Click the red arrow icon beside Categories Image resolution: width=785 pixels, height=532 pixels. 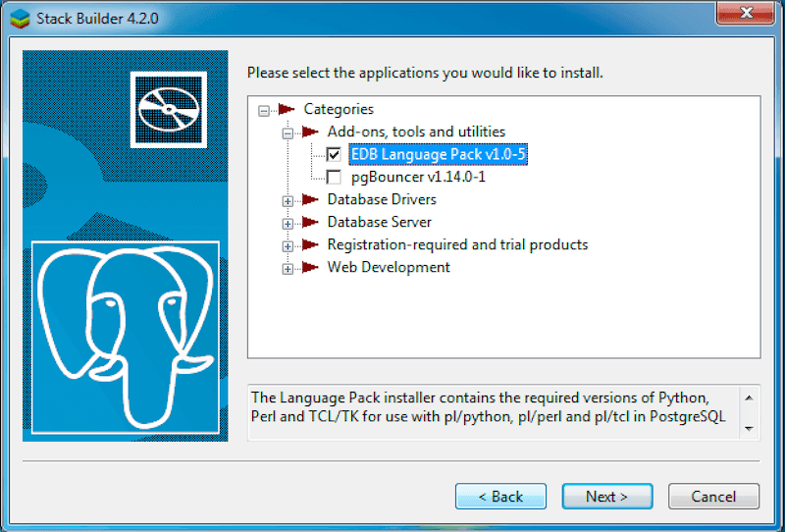[286, 110]
